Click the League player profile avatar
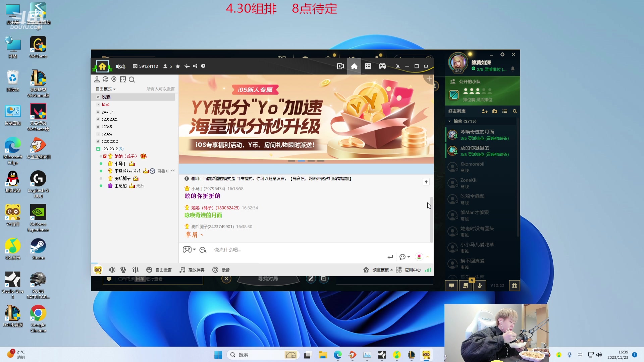The height and width of the screenshot is (362, 644). click(x=458, y=63)
